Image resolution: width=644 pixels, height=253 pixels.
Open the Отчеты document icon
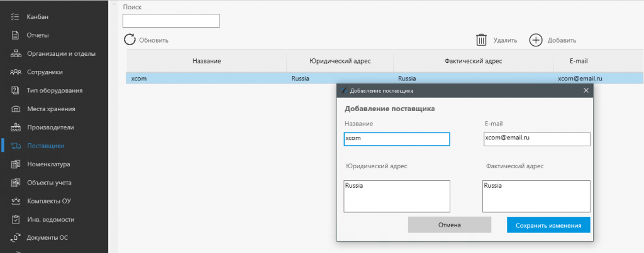[15, 35]
